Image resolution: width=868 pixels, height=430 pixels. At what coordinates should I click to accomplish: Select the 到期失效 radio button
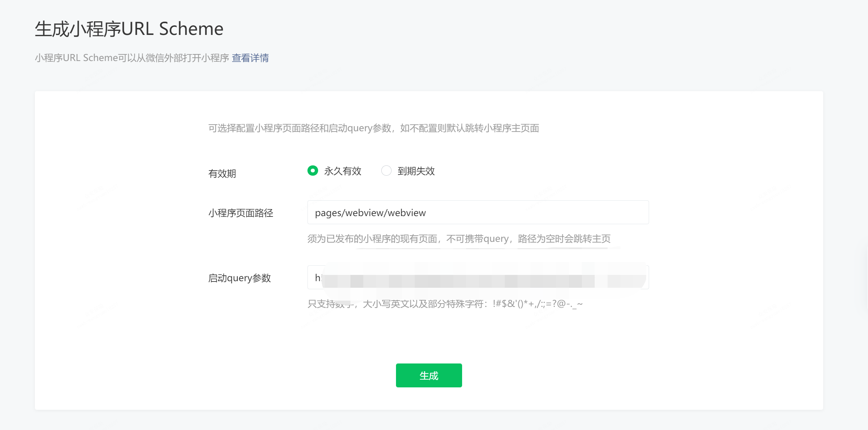click(x=386, y=171)
